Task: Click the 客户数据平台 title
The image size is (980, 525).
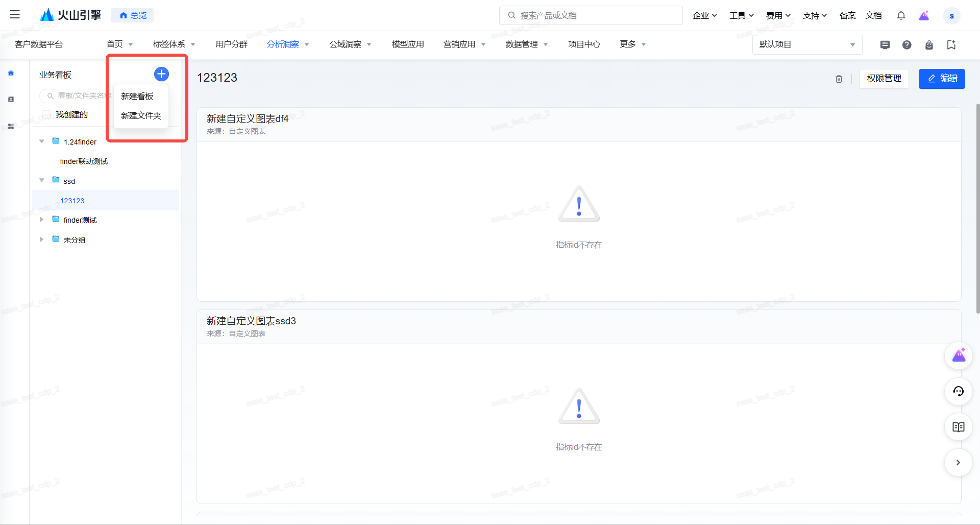Action: point(39,44)
